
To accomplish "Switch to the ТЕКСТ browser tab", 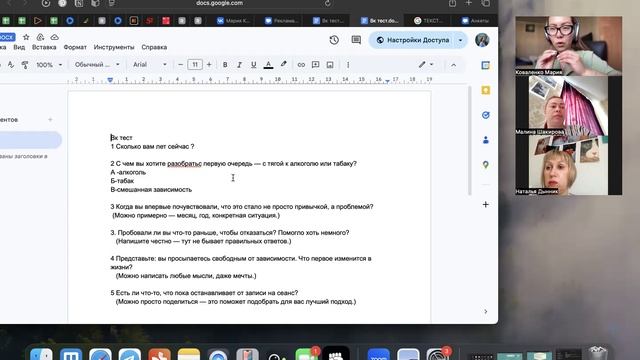I will pos(428,20).
